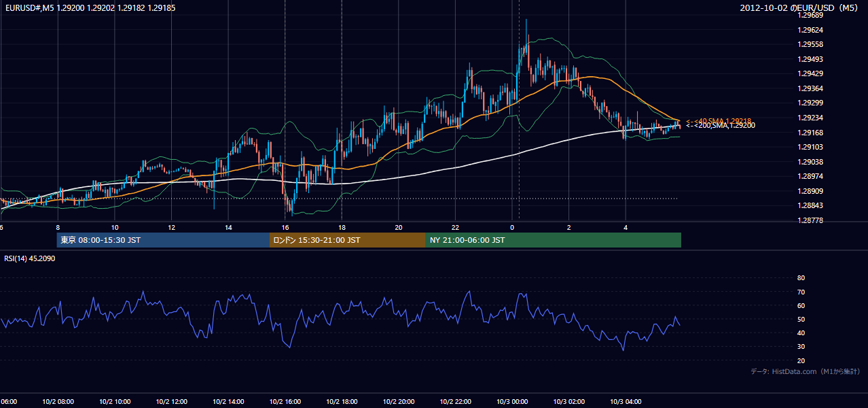Click the white 200,SMA,1.29200 label
The height and width of the screenshot is (408, 868).
(720, 126)
